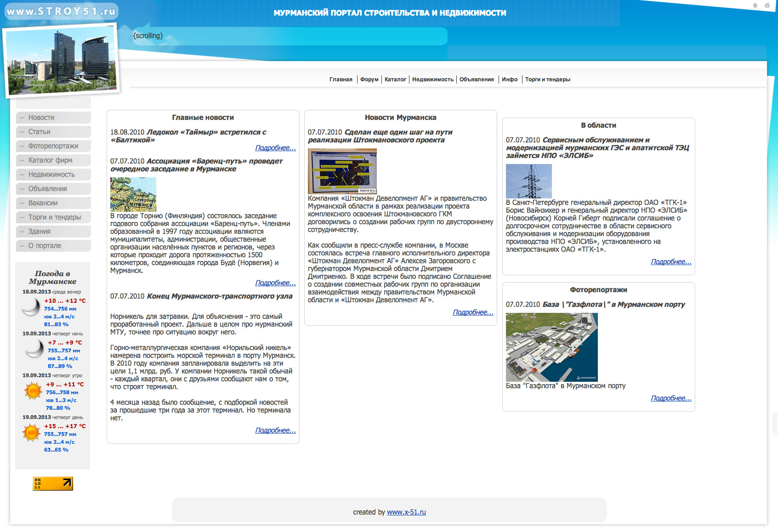Click the power line tower thumbnail
Image resolution: width=778 pixels, height=532 pixels.
click(x=528, y=181)
